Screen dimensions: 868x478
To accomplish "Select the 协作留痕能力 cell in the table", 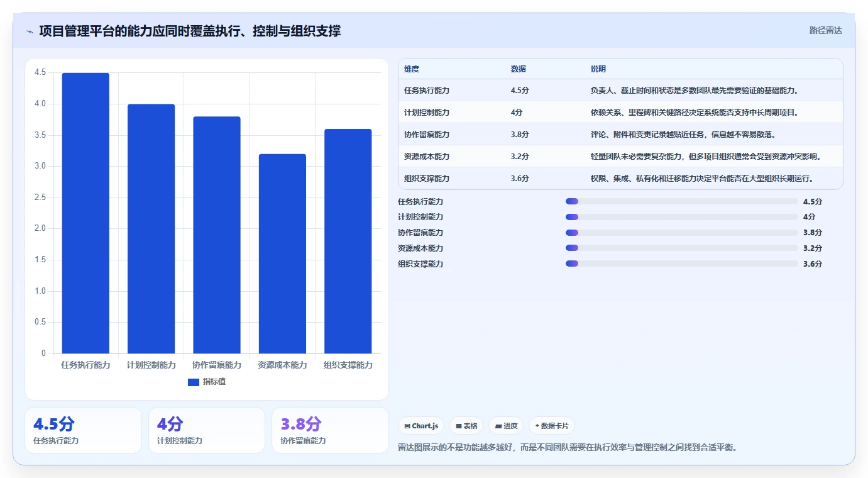I will [427, 135].
